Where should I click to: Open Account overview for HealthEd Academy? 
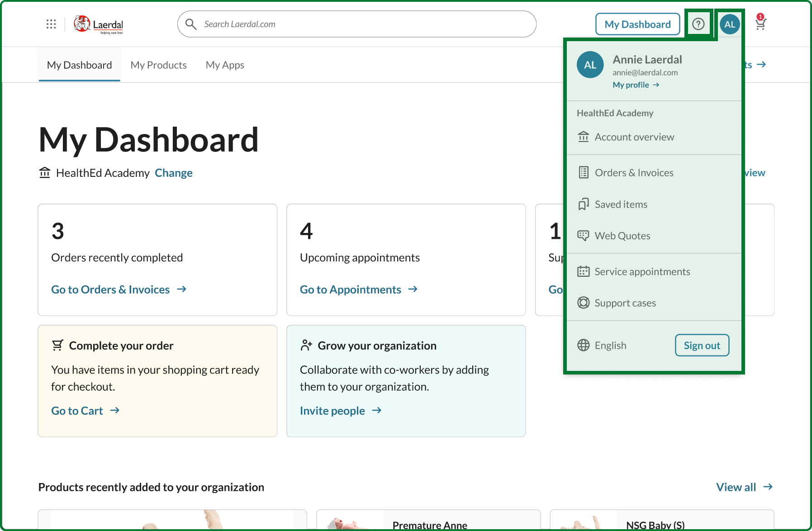click(x=634, y=137)
